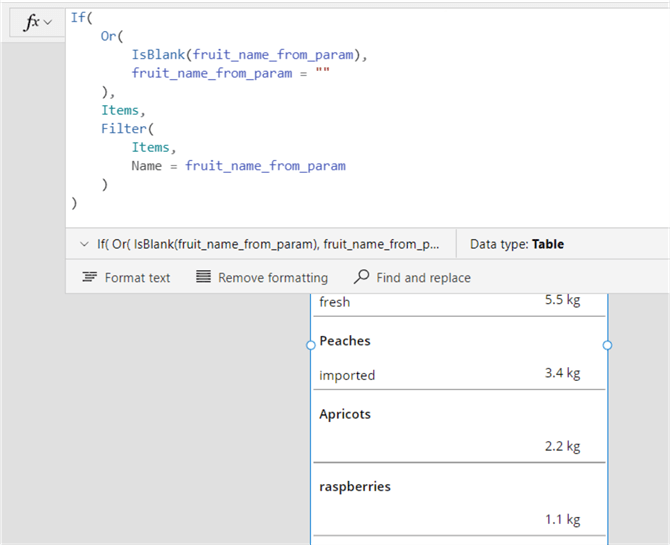Select the Apricots item title
The width and height of the screenshot is (670, 545).
[345, 414]
